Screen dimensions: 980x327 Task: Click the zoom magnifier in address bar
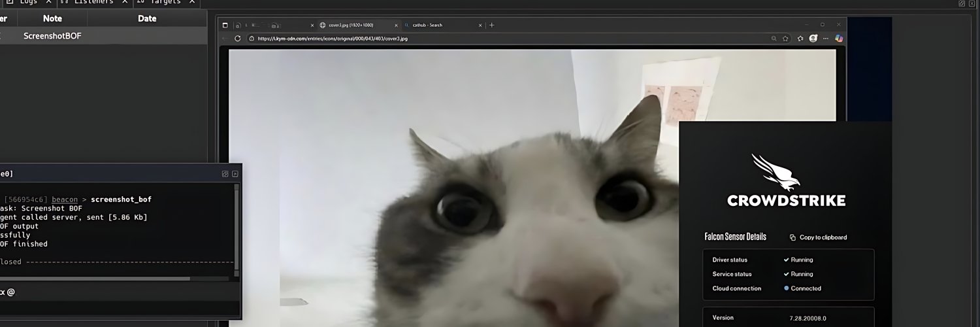(774, 39)
